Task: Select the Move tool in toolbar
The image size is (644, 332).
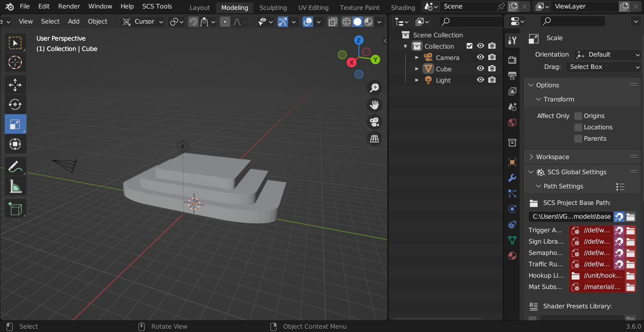Action: (x=15, y=85)
